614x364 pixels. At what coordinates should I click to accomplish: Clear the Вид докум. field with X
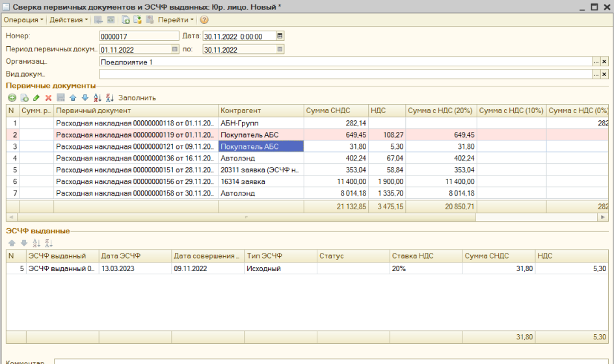[x=604, y=74]
